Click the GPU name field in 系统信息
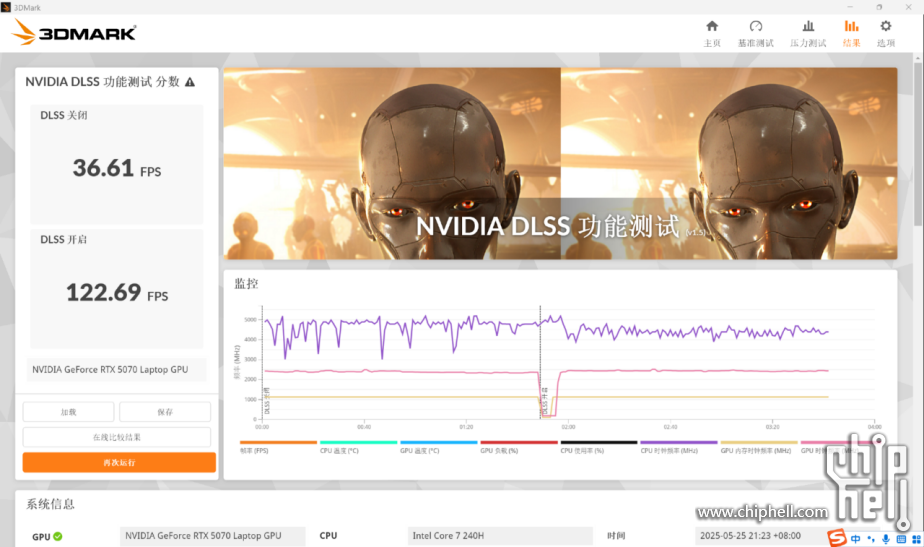This screenshot has width=924, height=547. point(212,536)
